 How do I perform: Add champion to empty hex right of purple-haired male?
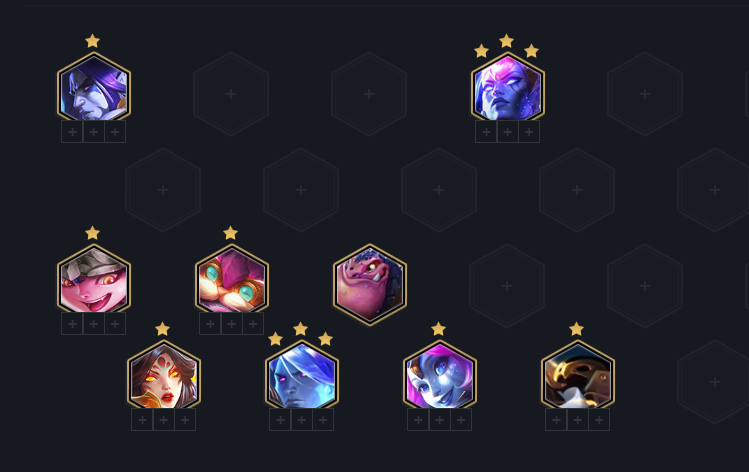pyautogui.click(x=231, y=94)
